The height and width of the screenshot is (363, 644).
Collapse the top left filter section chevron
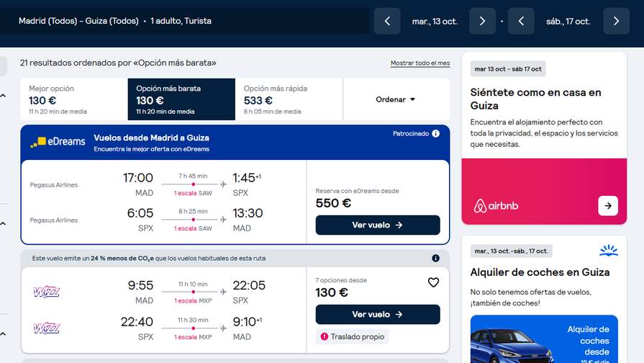pyautogui.click(x=4, y=95)
